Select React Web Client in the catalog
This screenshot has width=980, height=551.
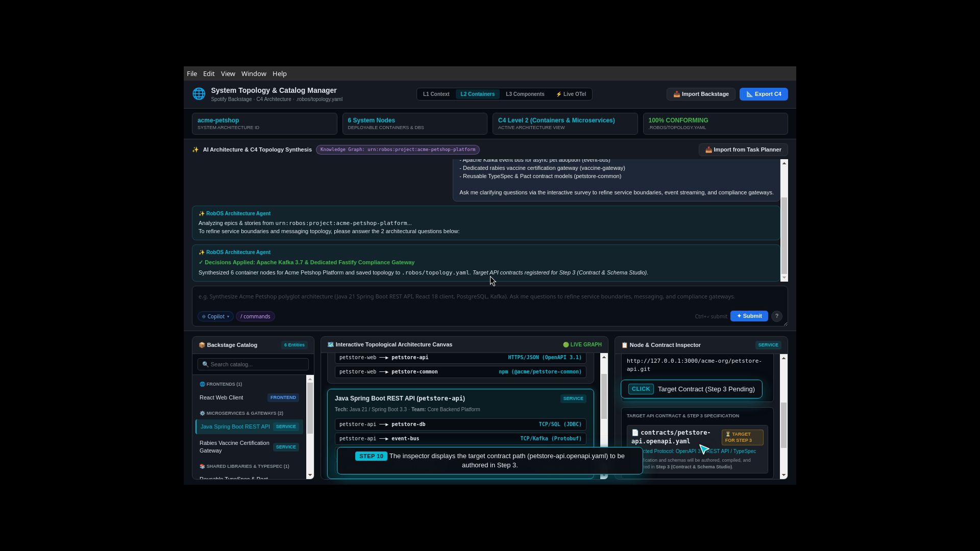(x=250, y=398)
